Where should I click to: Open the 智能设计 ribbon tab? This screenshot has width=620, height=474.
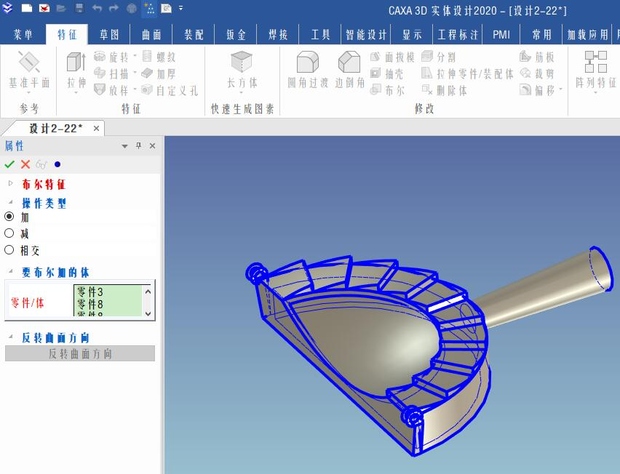click(366, 35)
